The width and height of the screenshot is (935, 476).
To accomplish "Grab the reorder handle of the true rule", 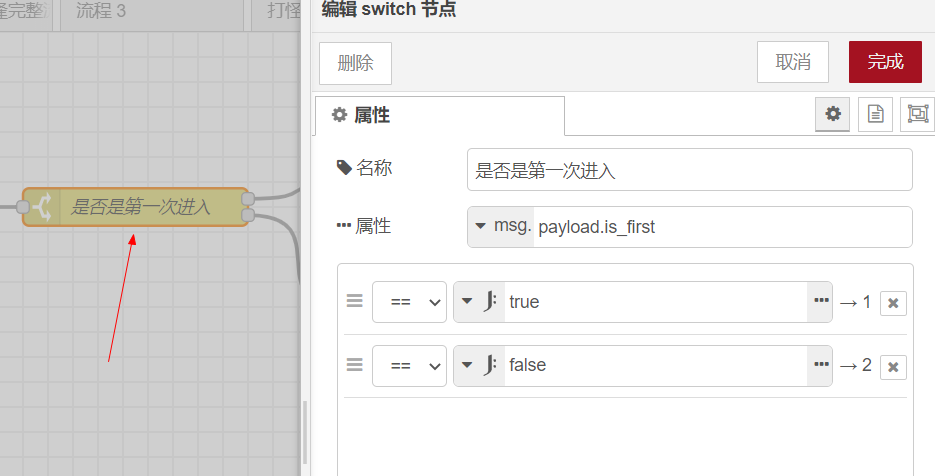I will (355, 301).
